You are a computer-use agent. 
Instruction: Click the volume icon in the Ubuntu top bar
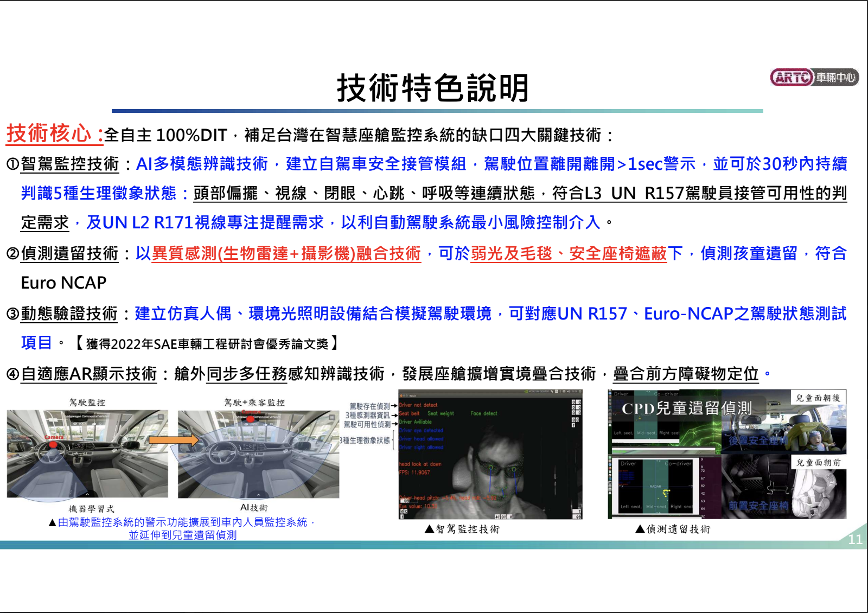(x=569, y=392)
